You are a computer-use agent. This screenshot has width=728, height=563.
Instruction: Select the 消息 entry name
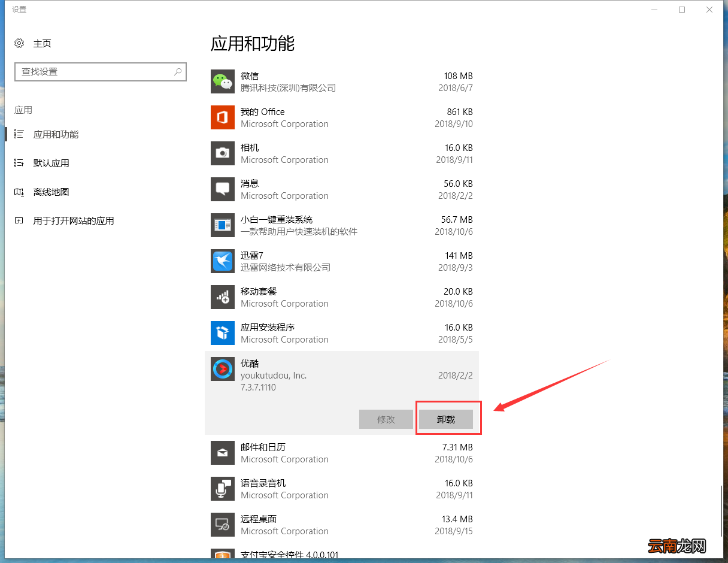[250, 184]
